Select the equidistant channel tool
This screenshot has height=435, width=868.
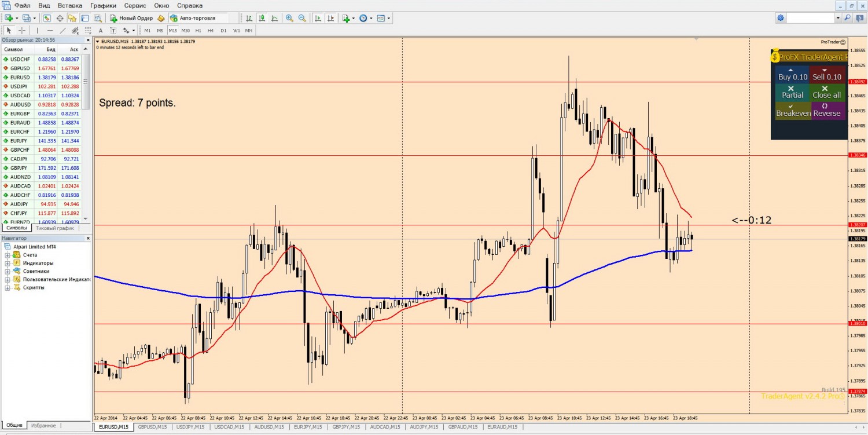click(75, 30)
